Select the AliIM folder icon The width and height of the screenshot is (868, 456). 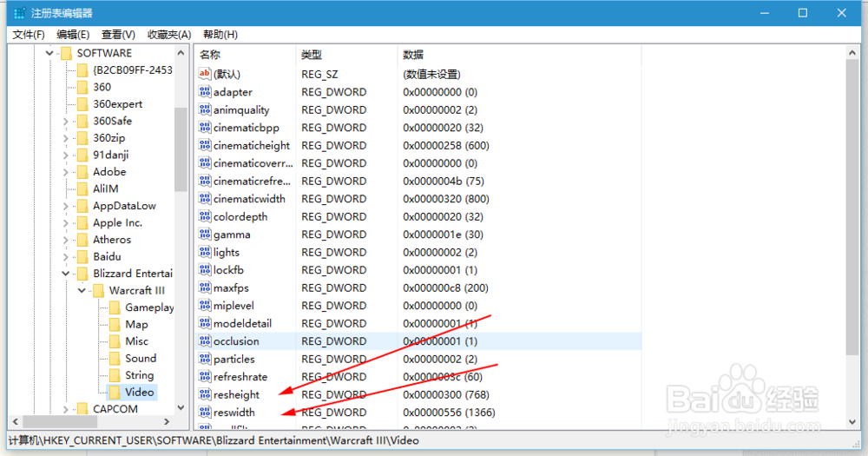point(82,189)
